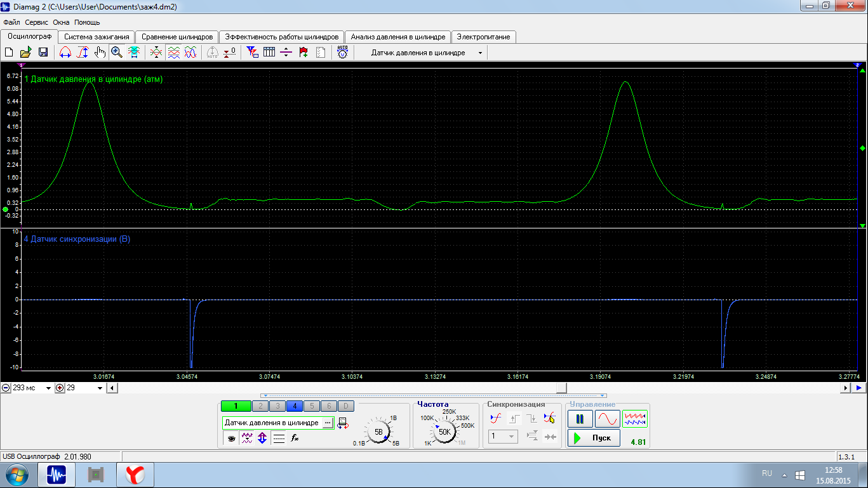
Task: Open the table grid view icon
Action: tap(269, 53)
